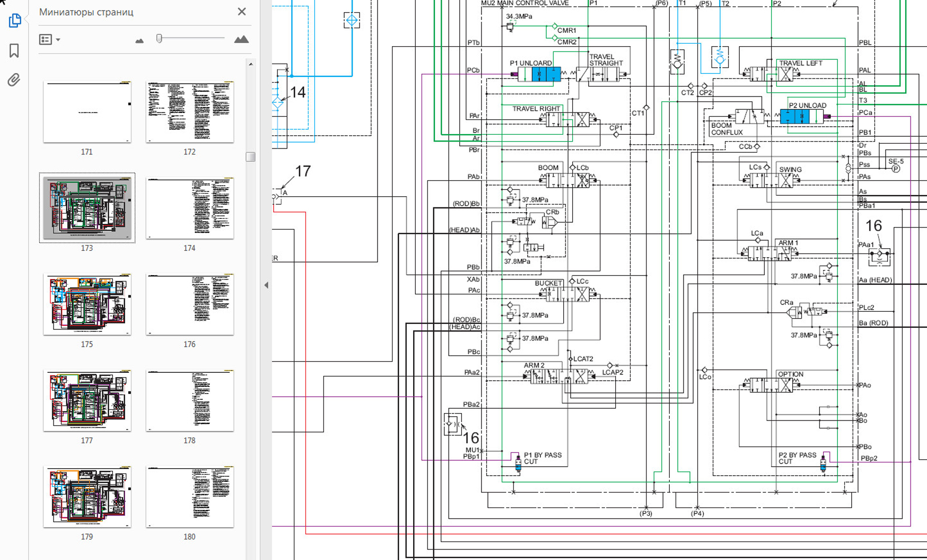The height and width of the screenshot is (560, 927).
Task: Select page 172 thumbnail
Action: tap(189, 112)
